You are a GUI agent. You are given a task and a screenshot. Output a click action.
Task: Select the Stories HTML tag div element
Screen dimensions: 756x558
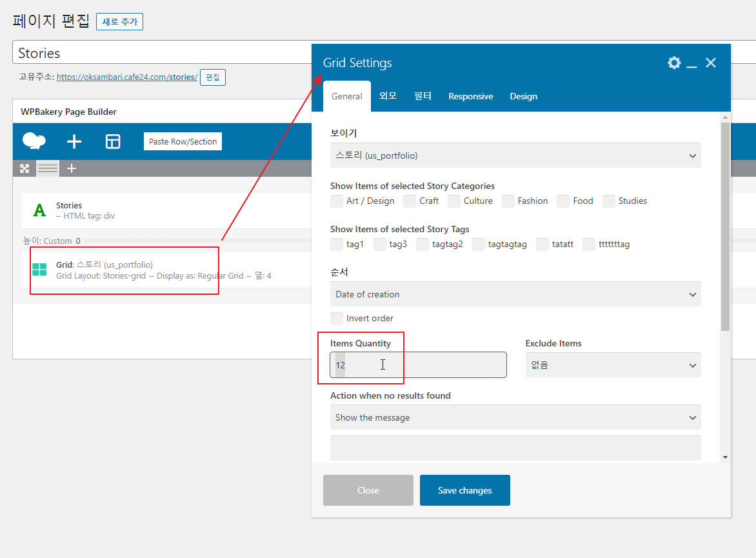coord(166,211)
